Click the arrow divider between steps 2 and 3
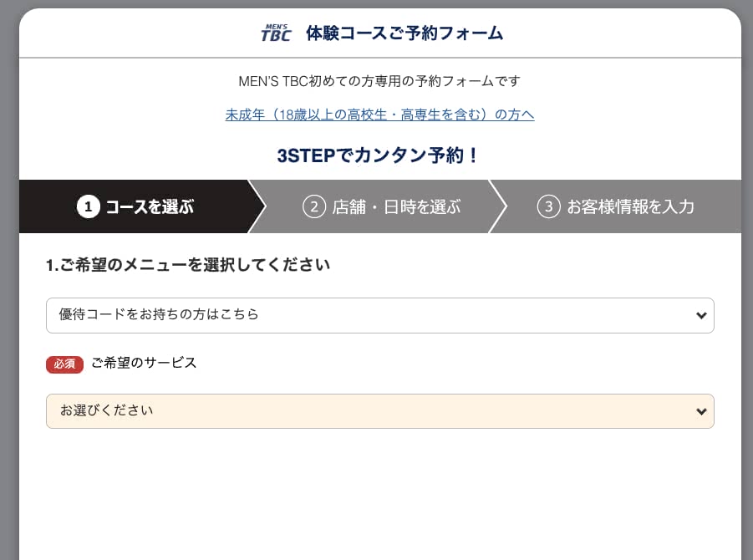Screen dimensions: 753x560 pos(497,206)
